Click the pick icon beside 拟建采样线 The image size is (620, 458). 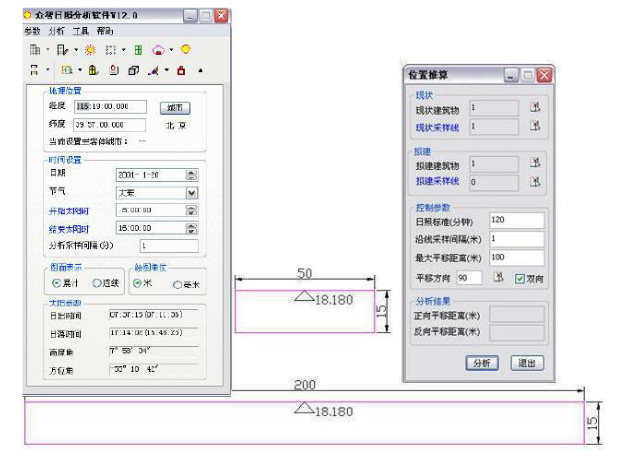point(535,181)
